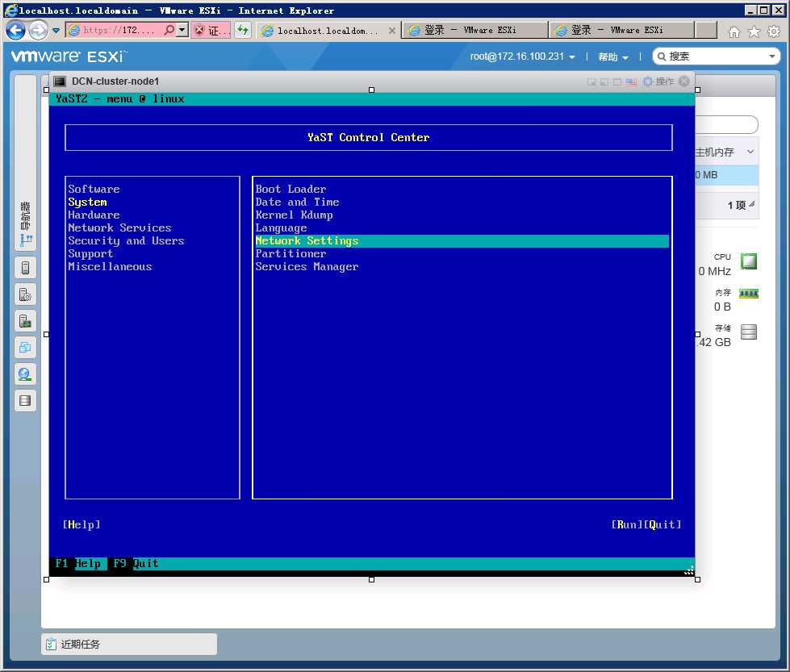
Task: Click the https://172 address field
Action: [121, 30]
